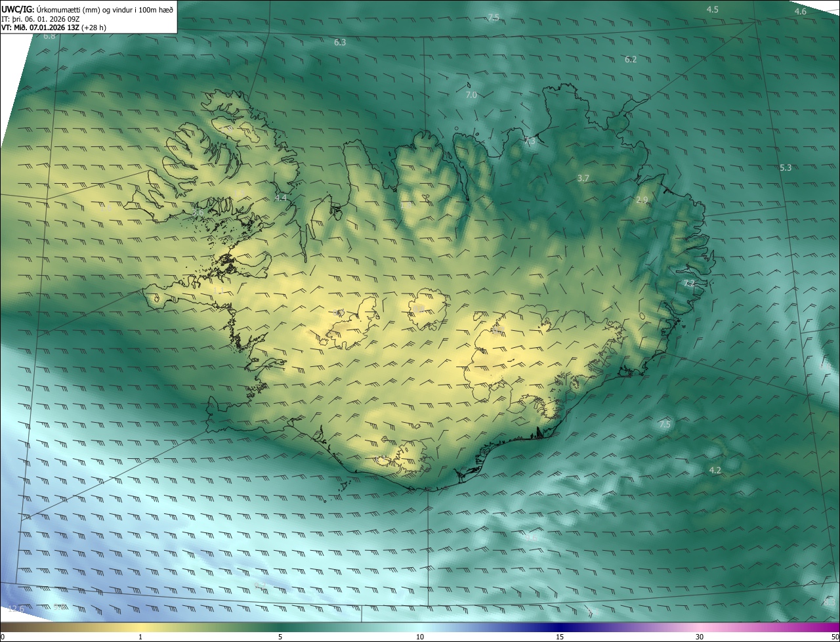Click the 5.3 value label
The height and width of the screenshot is (642, 840).
786,168
